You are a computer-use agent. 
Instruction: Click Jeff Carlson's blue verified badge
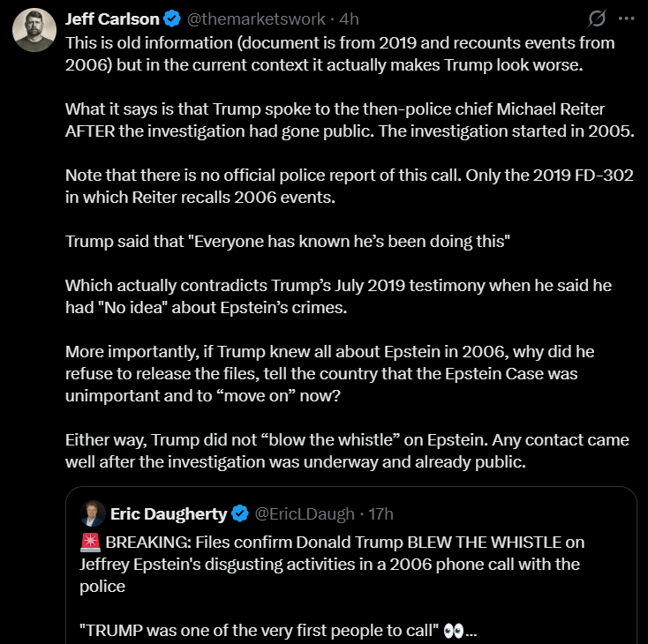pos(172,19)
